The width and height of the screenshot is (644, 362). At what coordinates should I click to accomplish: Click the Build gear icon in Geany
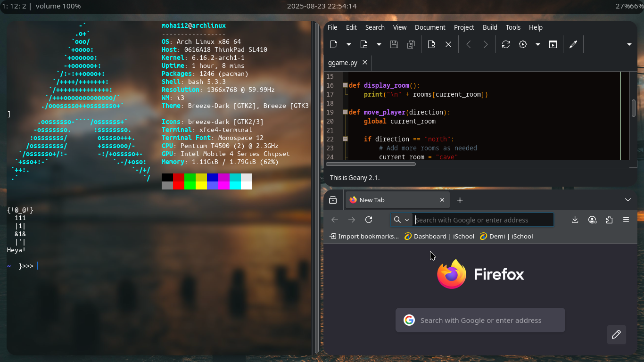pyautogui.click(x=523, y=44)
